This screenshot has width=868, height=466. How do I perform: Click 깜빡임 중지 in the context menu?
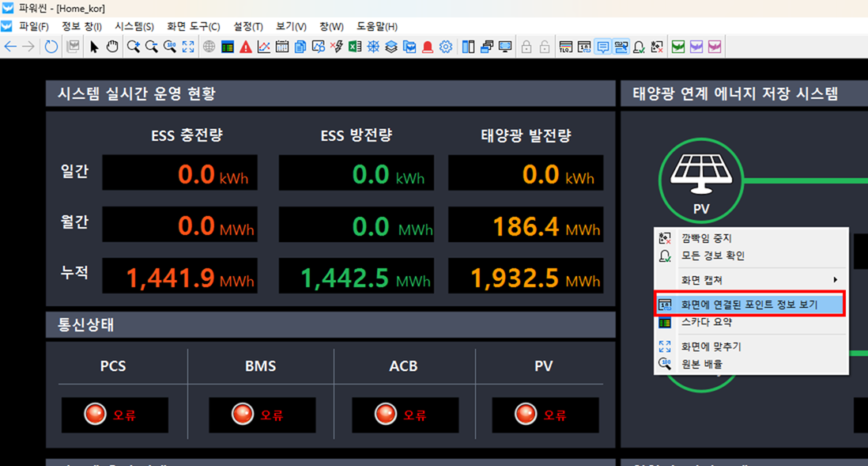[706, 238]
